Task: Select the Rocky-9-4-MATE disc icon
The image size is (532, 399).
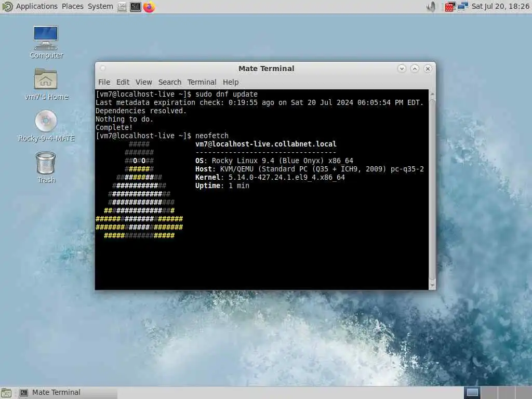Action: click(x=46, y=126)
